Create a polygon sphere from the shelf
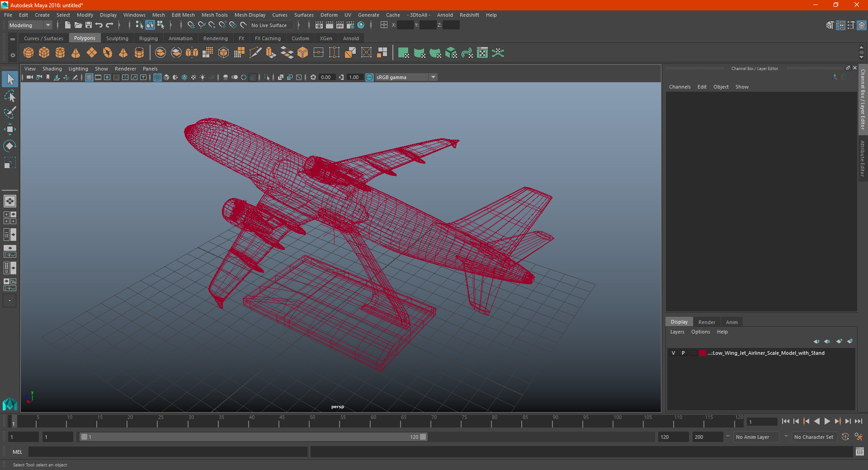This screenshot has height=470, width=868. tap(28, 53)
